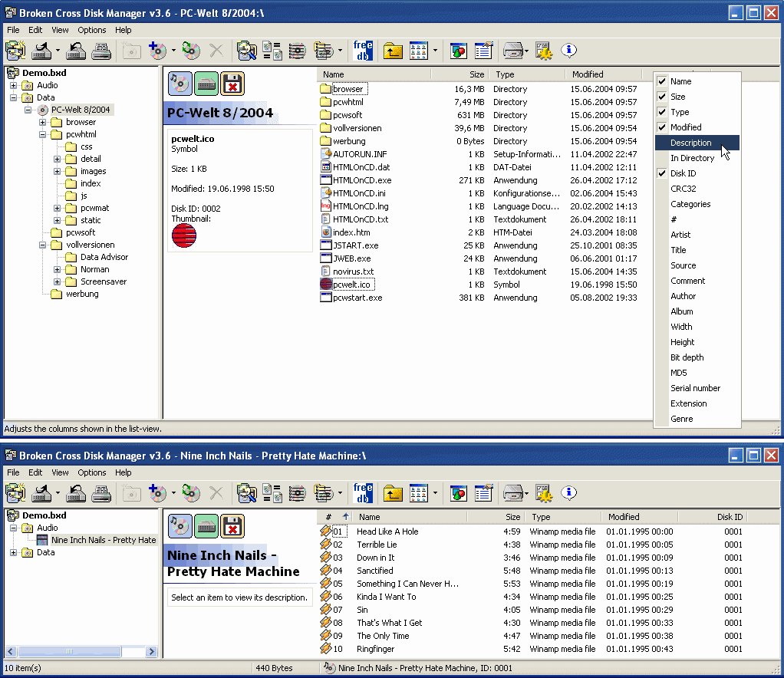
Task: Choose Serial number in the column menu
Action: pos(697,388)
